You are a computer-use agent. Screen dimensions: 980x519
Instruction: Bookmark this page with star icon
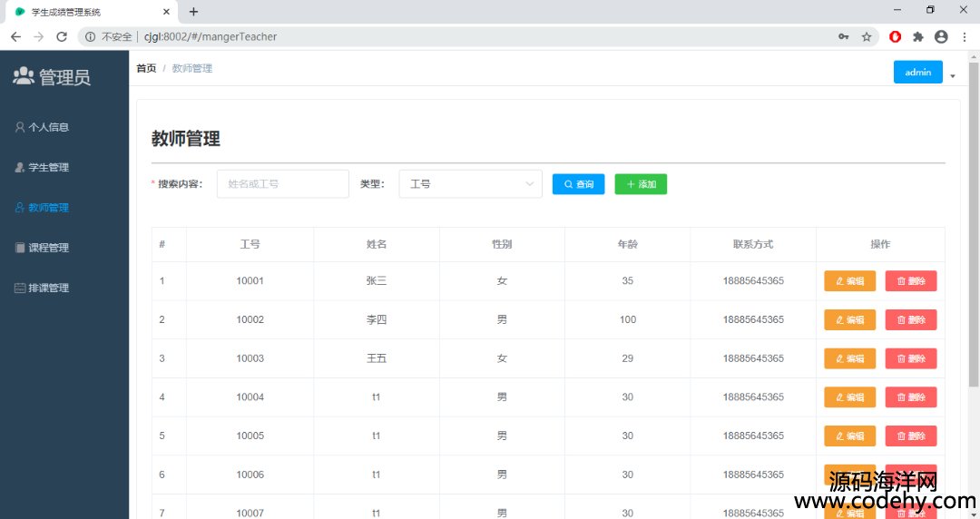click(867, 37)
